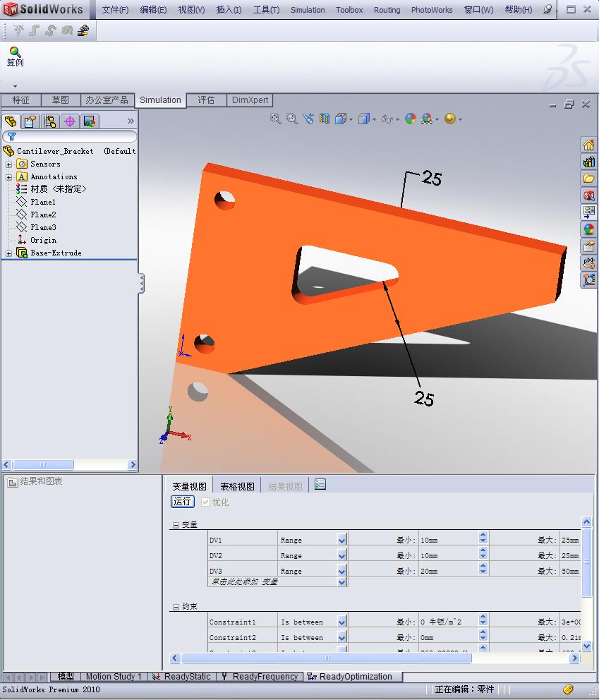Image resolution: width=599 pixels, height=700 pixels.
Task: Switch to ReadyFrequency study tab
Action: [x=260, y=677]
